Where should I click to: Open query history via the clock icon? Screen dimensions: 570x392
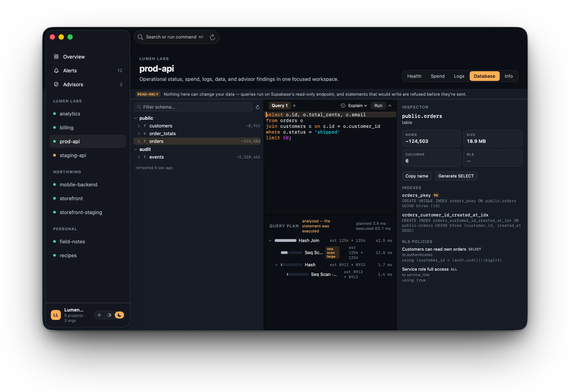point(343,106)
